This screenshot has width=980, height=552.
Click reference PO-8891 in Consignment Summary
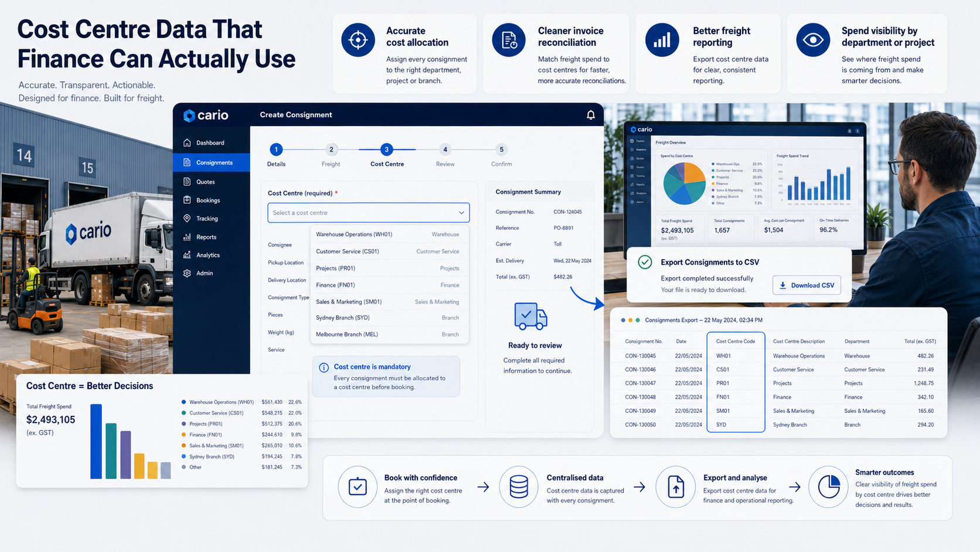tap(563, 228)
